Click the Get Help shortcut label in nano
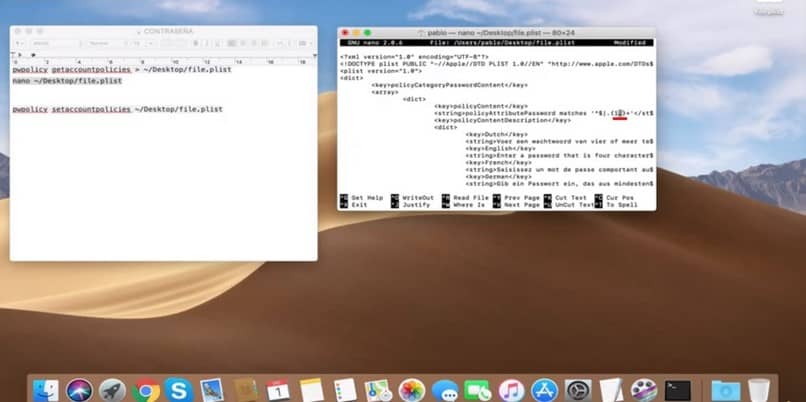 coord(367,198)
